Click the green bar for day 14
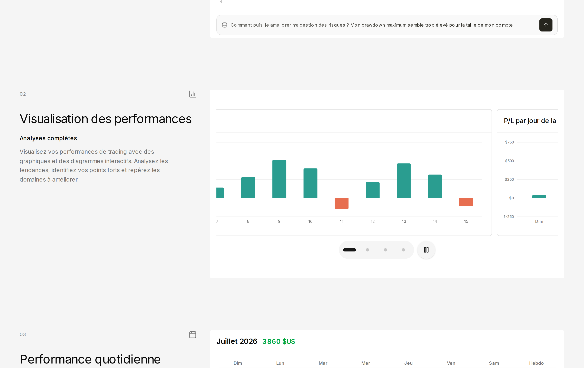 435,186
